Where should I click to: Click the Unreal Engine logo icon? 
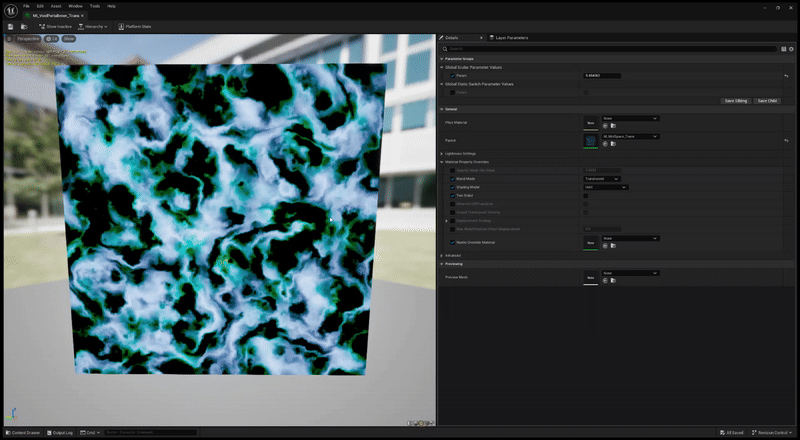[x=11, y=11]
